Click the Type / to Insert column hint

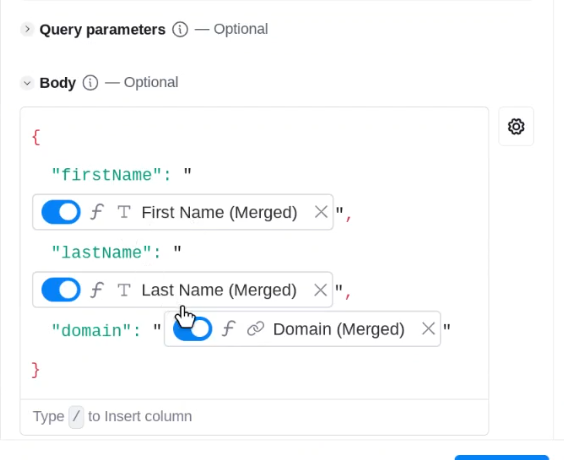112,416
